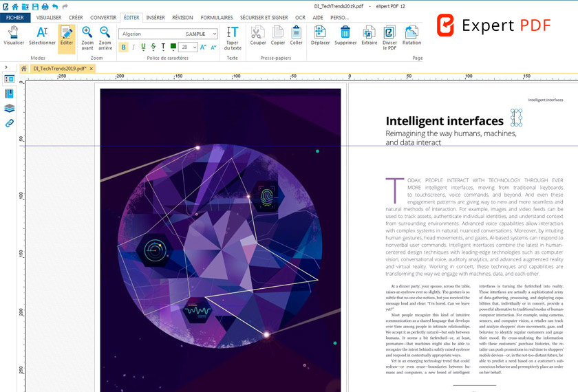Paste with the Coller icon

tap(296, 36)
